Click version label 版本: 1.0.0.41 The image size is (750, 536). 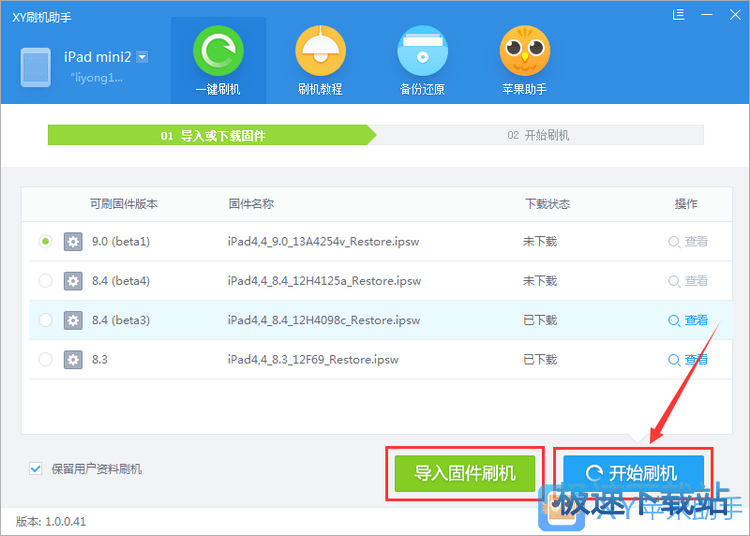pyautogui.click(x=51, y=522)
